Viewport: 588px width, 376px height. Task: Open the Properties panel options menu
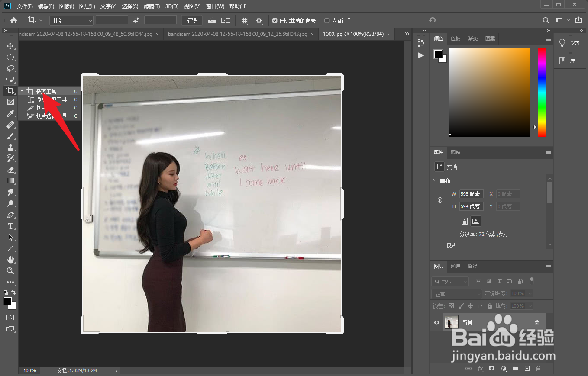coord(549,153)
